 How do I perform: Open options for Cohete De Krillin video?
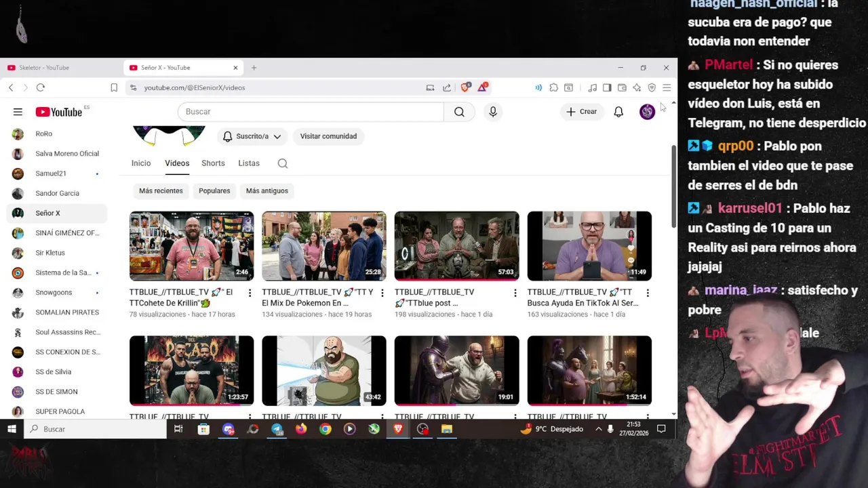250,293
